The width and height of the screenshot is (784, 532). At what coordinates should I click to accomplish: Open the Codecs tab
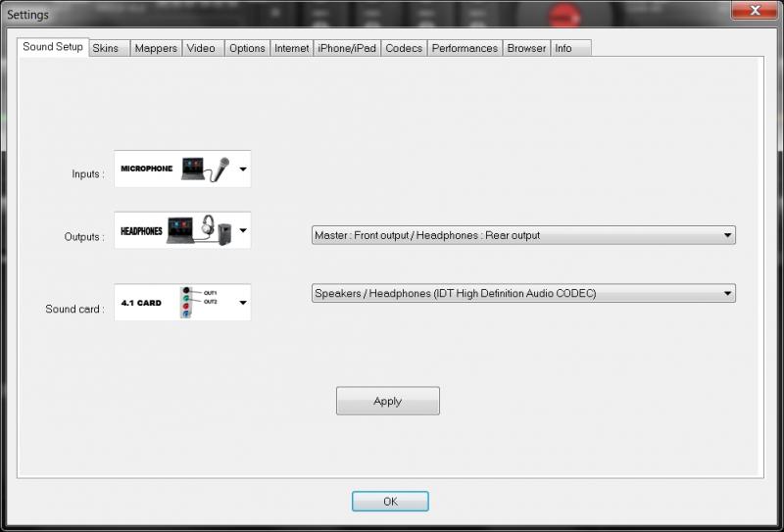click(404, 49)
